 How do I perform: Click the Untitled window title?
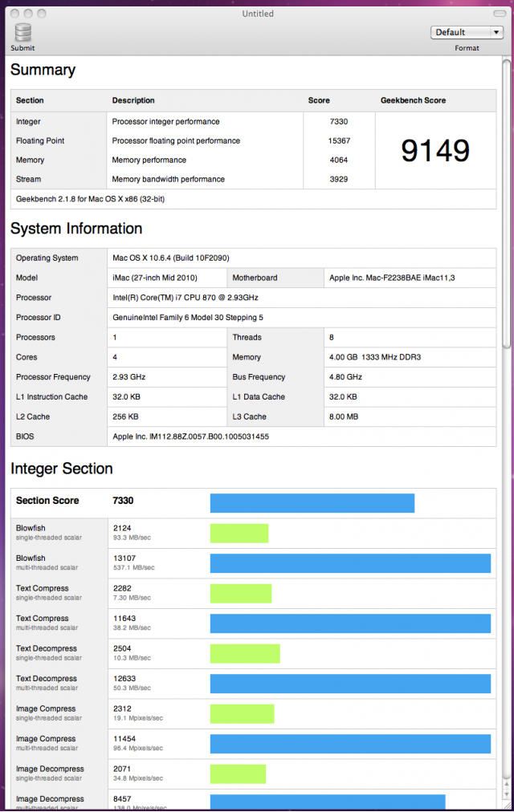(258, 14)
